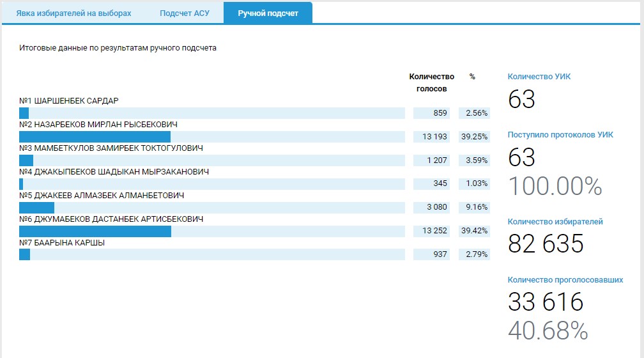The height and width of the screenshot is (358, 644).
Task: Select candidate №6 ДЖУМАБЕКОВ ДАСТАНБЕК АРТИСБЕКОВИЧ
Action: [111, 219]
